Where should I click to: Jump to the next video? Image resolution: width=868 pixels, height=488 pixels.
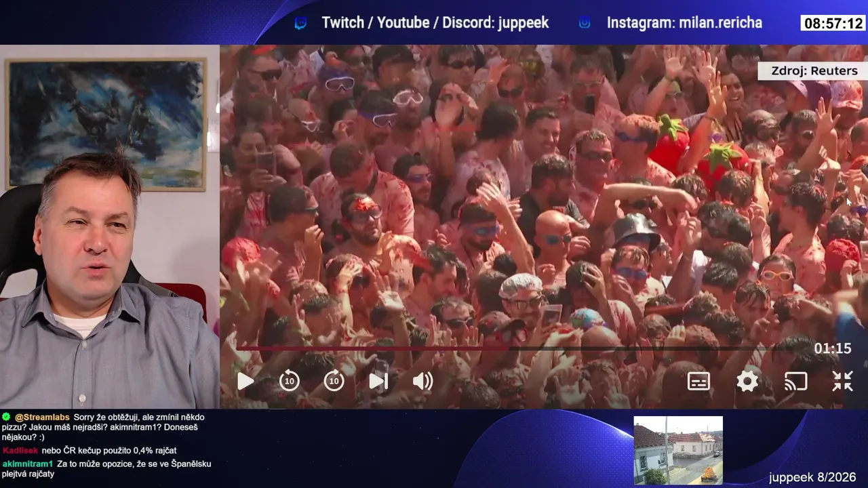coord(378,382)
